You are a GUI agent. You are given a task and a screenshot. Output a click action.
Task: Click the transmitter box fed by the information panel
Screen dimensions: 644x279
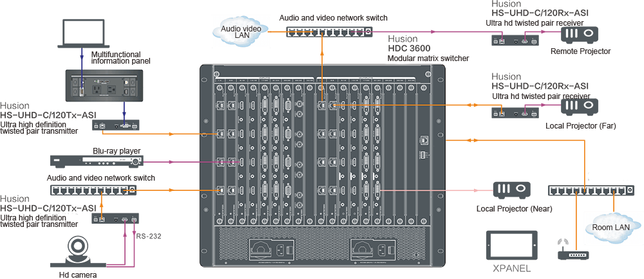pyautogui.click(x=115, y=125)
